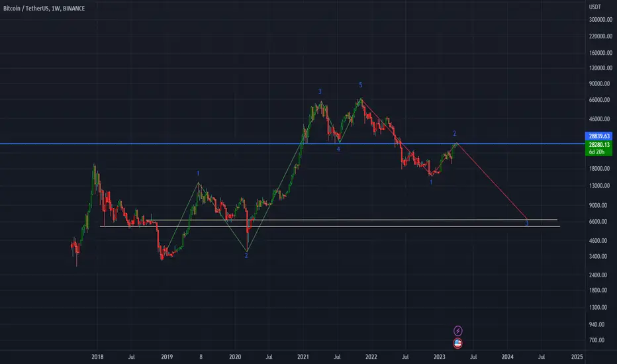Click the 2025 label on time axis
Image resolution: width=617 pixels, height=364 pixels.
click(577, 357)
